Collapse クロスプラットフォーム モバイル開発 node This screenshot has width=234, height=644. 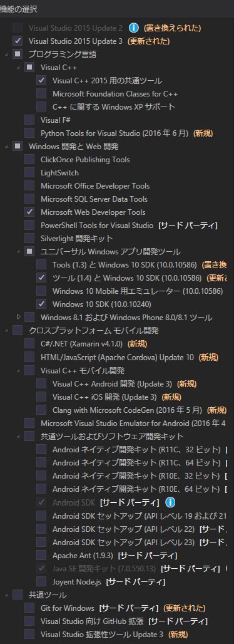pos(7,331)
